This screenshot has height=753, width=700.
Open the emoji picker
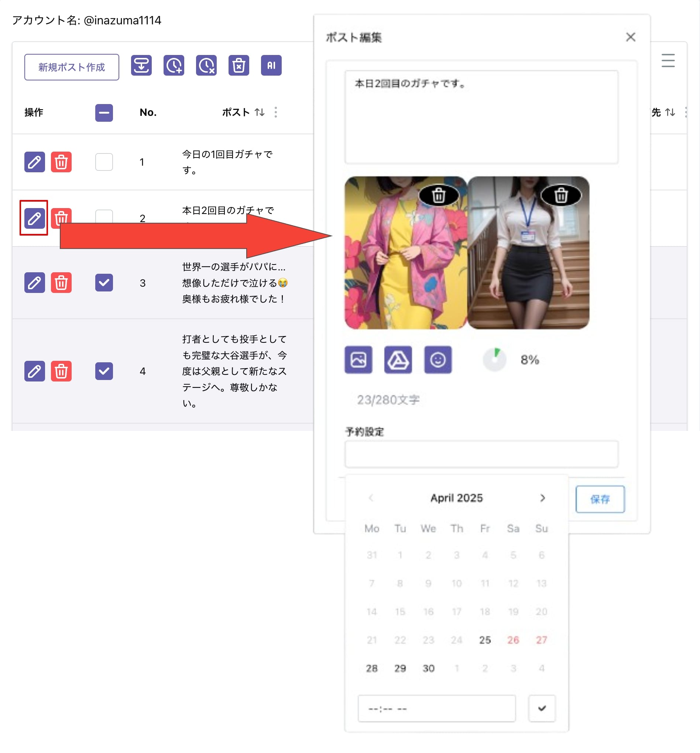click(x=438, y=360)
